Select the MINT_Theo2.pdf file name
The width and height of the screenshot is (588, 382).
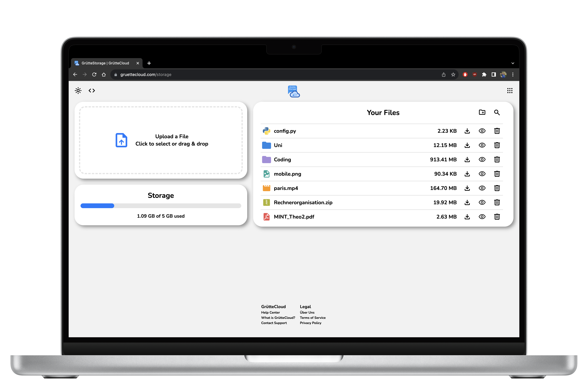click(x=294, y=217)
